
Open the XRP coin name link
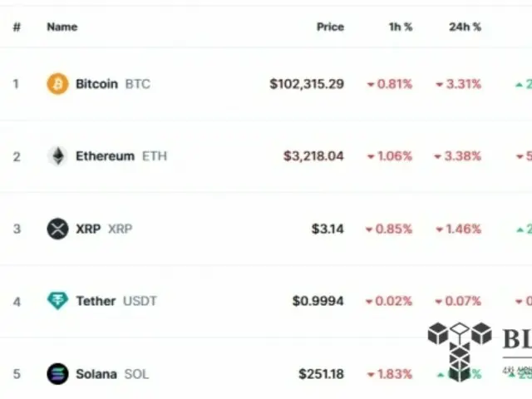point(104,229)
